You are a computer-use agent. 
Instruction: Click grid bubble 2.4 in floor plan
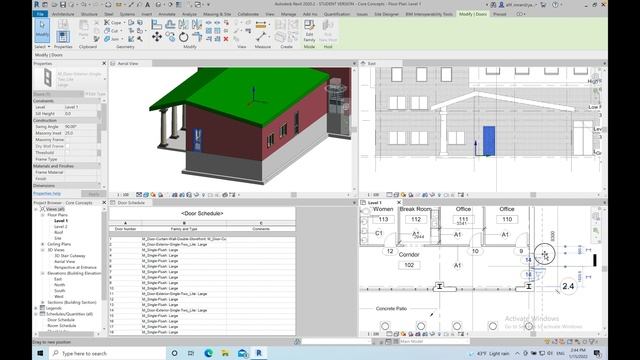point(568,286)
